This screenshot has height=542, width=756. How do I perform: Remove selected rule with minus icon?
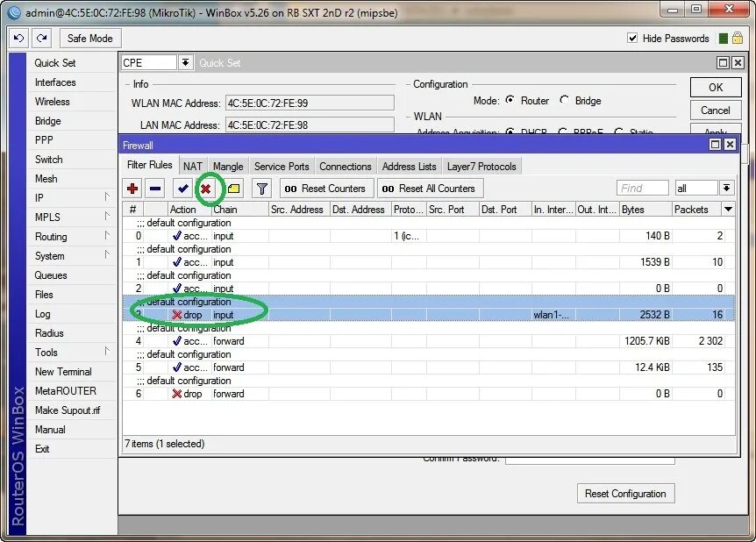(x=155, y=189)
